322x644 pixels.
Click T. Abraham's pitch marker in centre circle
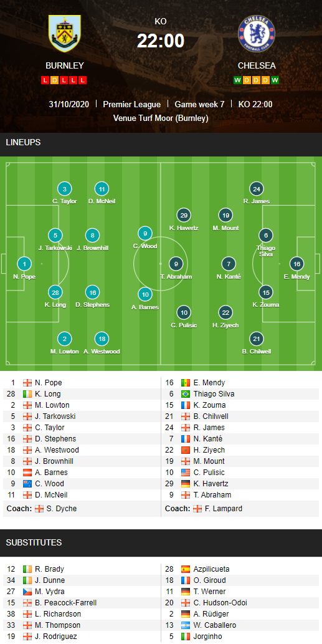pyautogui.click(x=176, y=264)
